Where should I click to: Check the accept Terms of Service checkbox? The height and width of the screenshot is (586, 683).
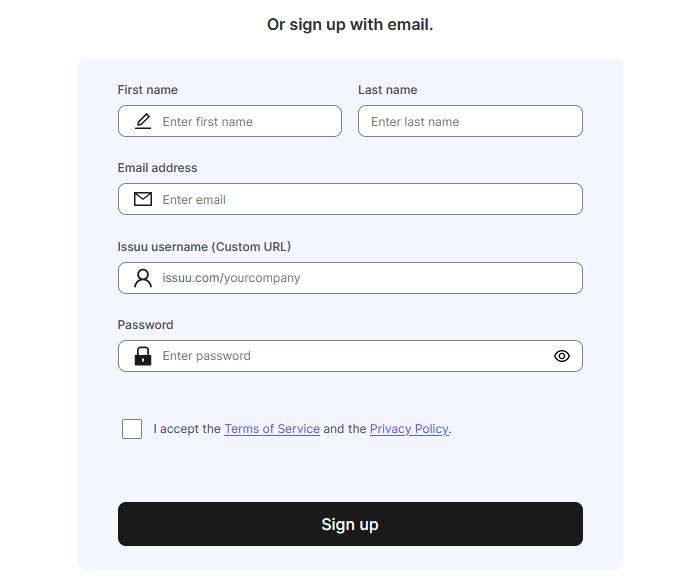pyautogui.click(x=132, y=429)
